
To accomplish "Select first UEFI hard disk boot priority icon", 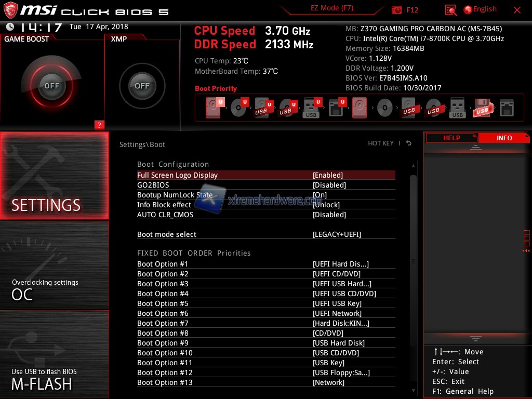I will pyautogui.click(x=213, y=108).
